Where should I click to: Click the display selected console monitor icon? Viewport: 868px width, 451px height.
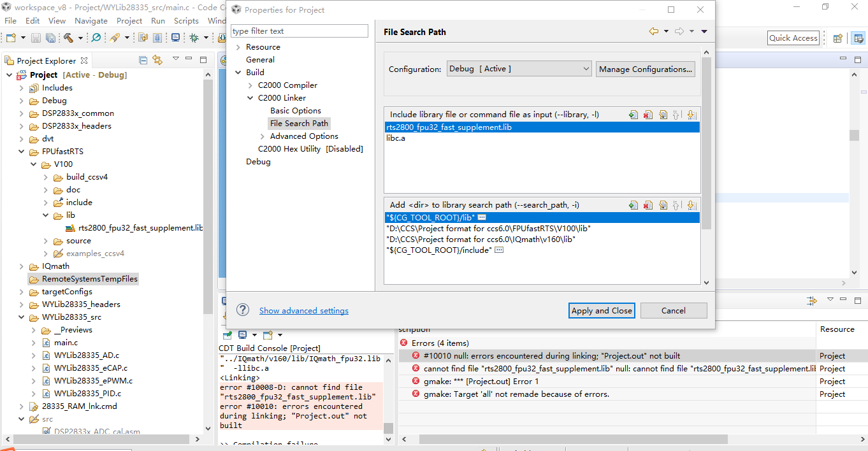click(x=243, y=334)
